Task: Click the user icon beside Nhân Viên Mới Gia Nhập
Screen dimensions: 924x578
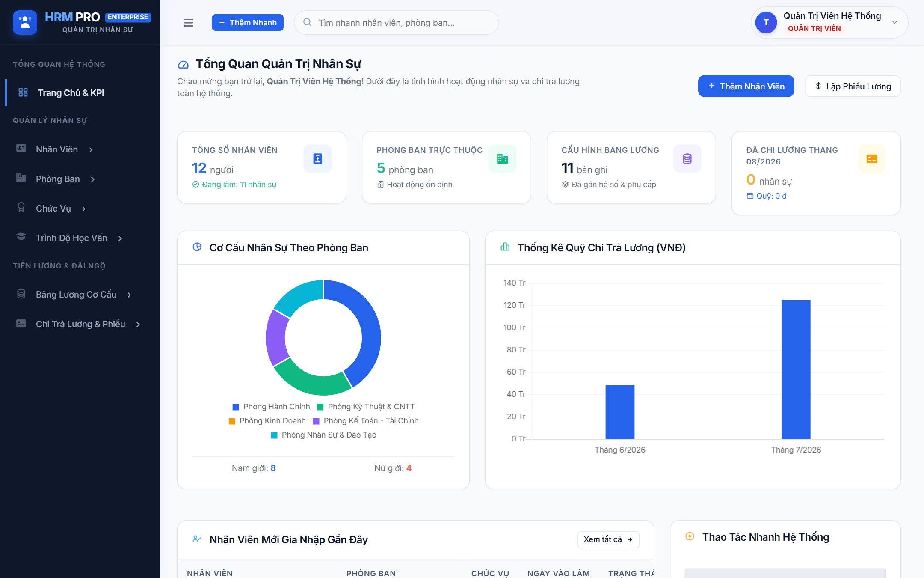Action: coord(197,539)
